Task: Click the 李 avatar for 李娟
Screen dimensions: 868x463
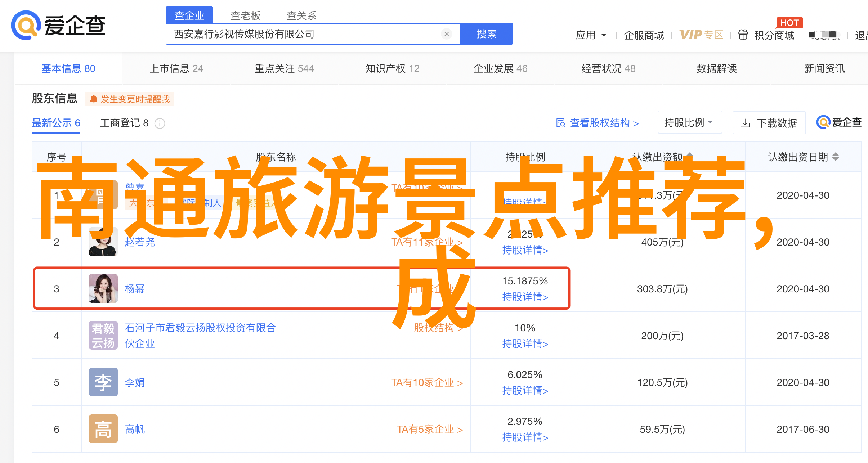Action: tap(103, 382)
